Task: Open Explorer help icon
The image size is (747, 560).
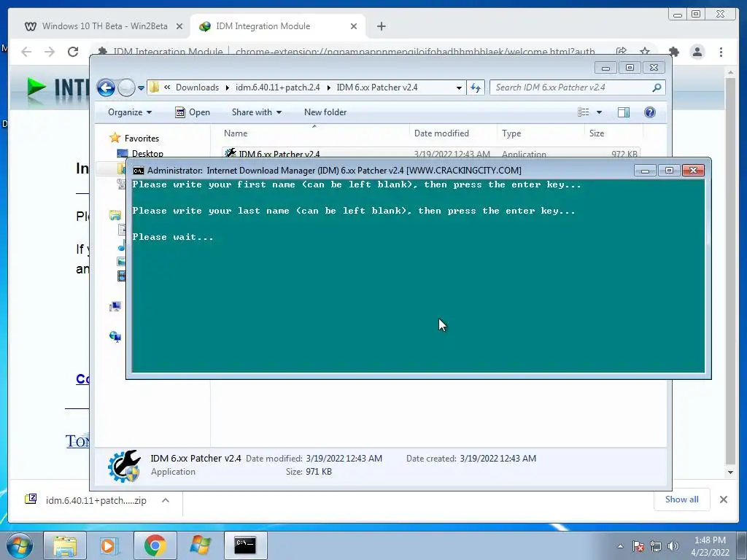Action: [650, 112]
